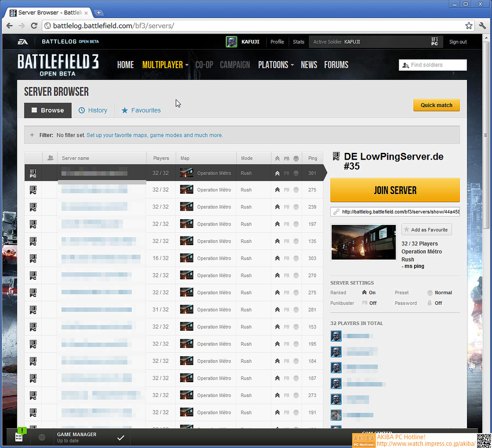492x448 pixels.
Task: Click the globe icon beside Game Manager
Action: (42, 437)
